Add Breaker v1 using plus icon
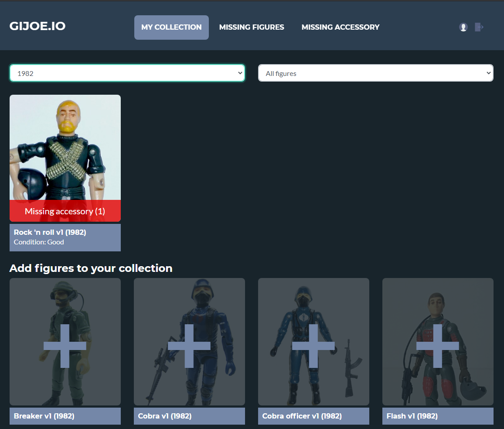This screenshot has width=504, height=429. coord(65,346)
